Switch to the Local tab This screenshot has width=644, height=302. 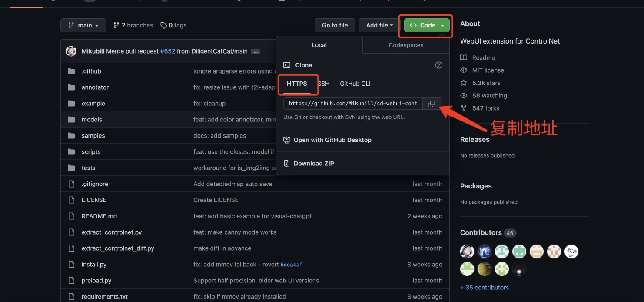319,45
